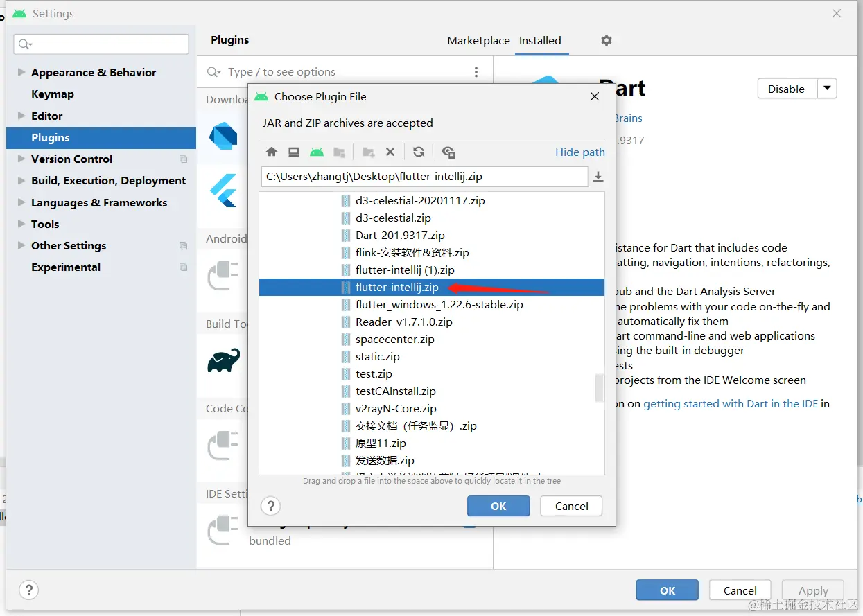Click project-level icon beside Experimental
863x616 pixels.
pos(183,267)
